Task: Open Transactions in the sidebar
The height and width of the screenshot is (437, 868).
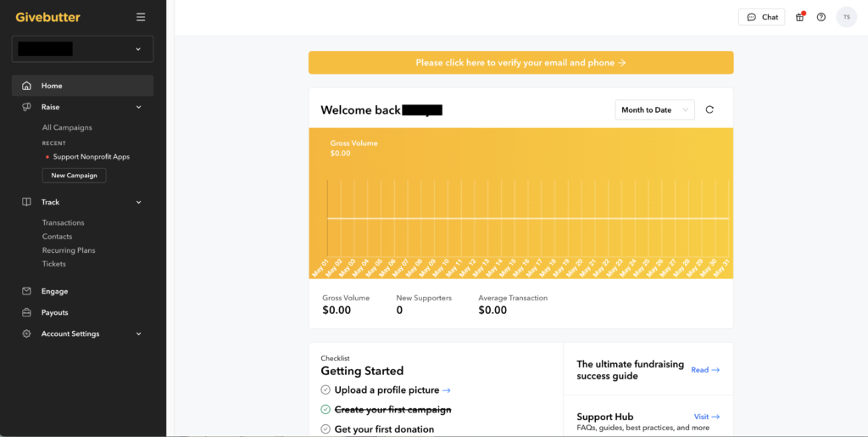Action: click(x=63, y=222)
